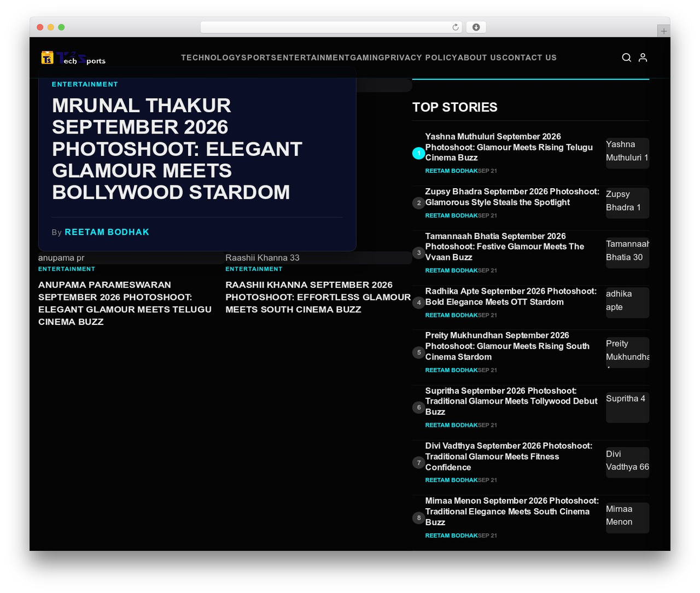Open the site search icon

coord(627,57)
